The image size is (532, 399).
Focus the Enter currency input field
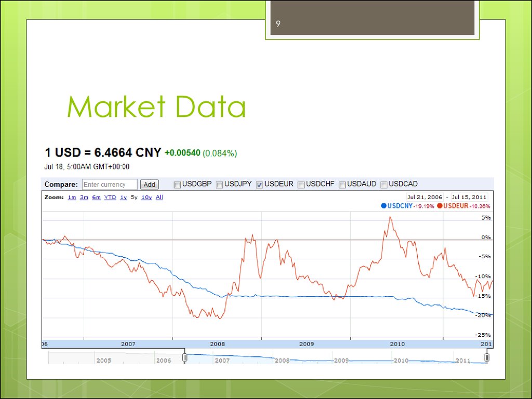point(110,184)
